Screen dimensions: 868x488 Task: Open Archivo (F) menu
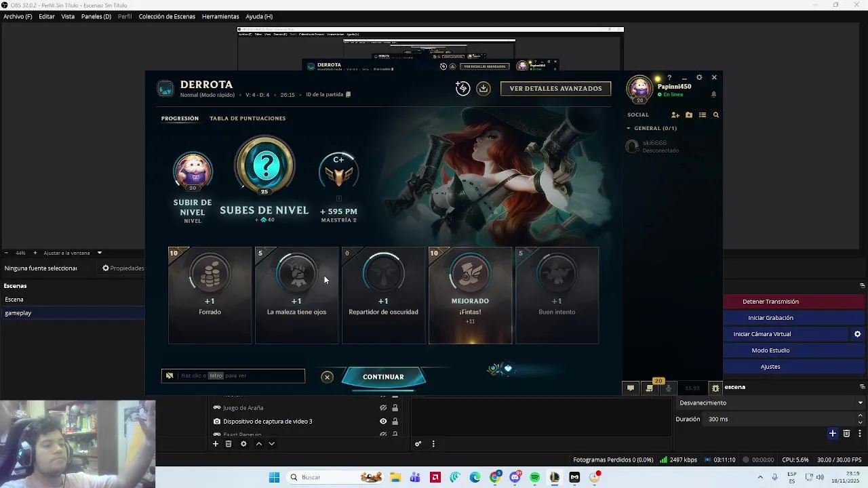[x=18, y=16]
